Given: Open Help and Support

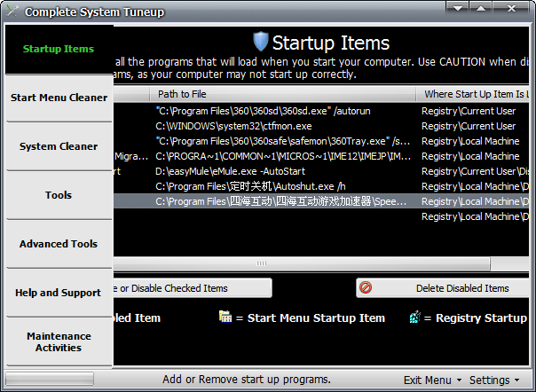Looking at the screenshot, I should click(x=59, y=293).
